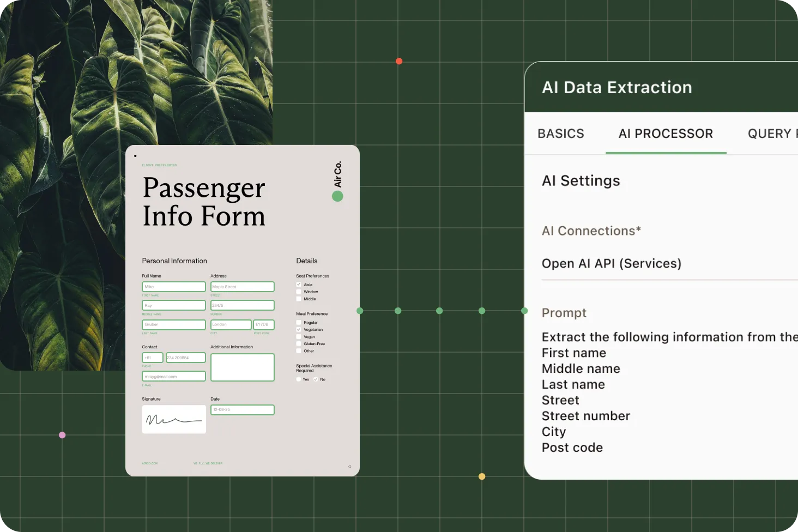Switch to the BASICS tab
Image resolution: width=798 pixels, height=532 pixels.
560,134
